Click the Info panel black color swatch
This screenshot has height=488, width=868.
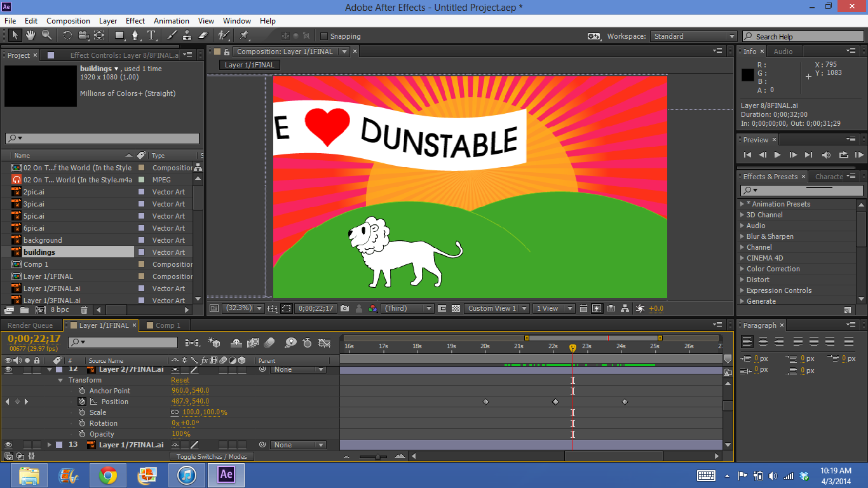[x=747, y=76]
